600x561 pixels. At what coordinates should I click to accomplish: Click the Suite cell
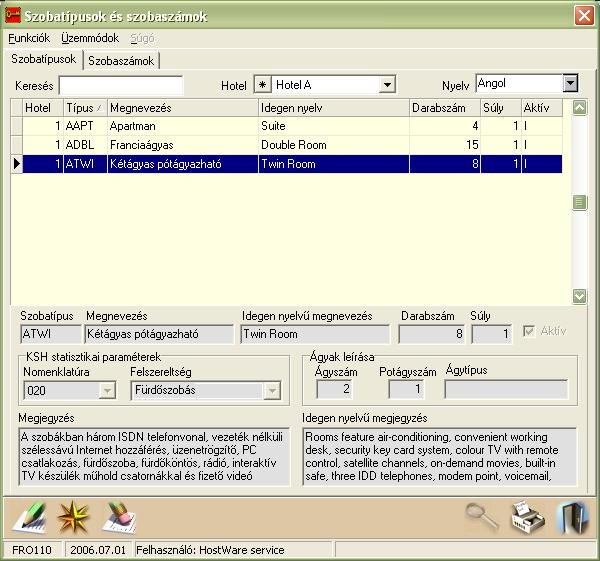334,126
